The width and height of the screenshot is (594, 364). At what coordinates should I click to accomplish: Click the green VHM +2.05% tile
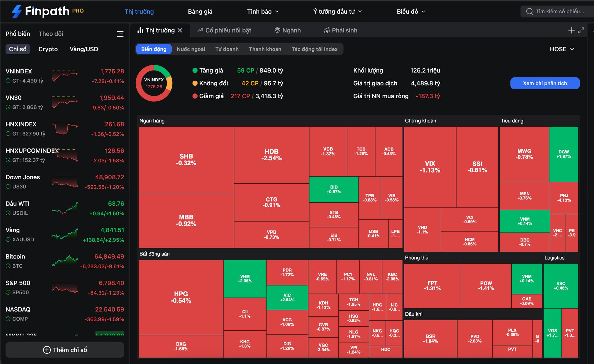point(245,279)
